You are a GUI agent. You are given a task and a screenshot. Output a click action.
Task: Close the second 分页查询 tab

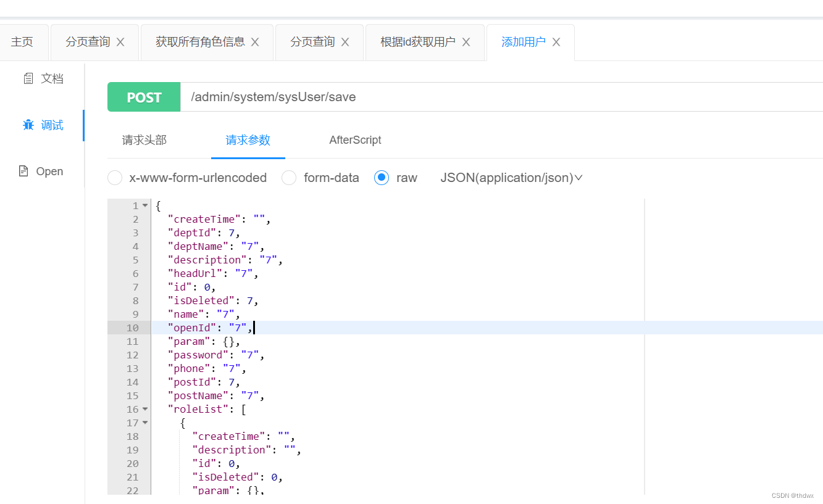click(345, 42)
